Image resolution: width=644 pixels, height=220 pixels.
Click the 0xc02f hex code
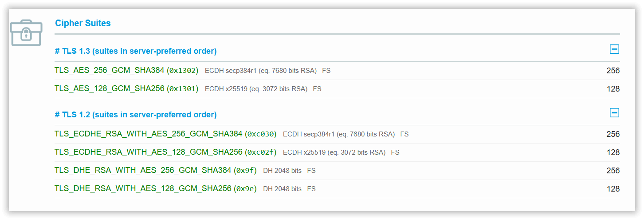coord(261,152)
